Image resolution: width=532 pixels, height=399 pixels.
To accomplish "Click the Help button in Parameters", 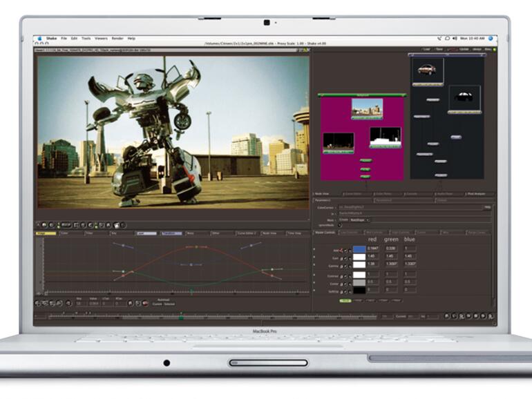I will point(488,207).
